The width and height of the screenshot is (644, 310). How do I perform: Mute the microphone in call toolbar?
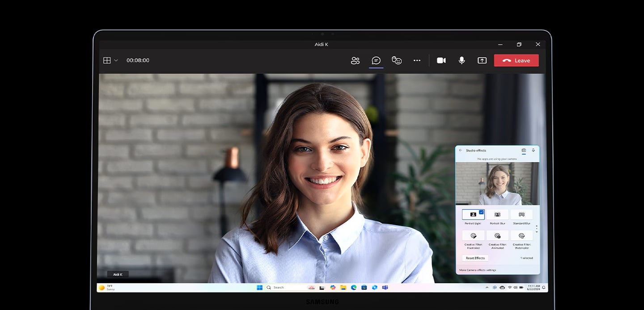click(462, 61)
